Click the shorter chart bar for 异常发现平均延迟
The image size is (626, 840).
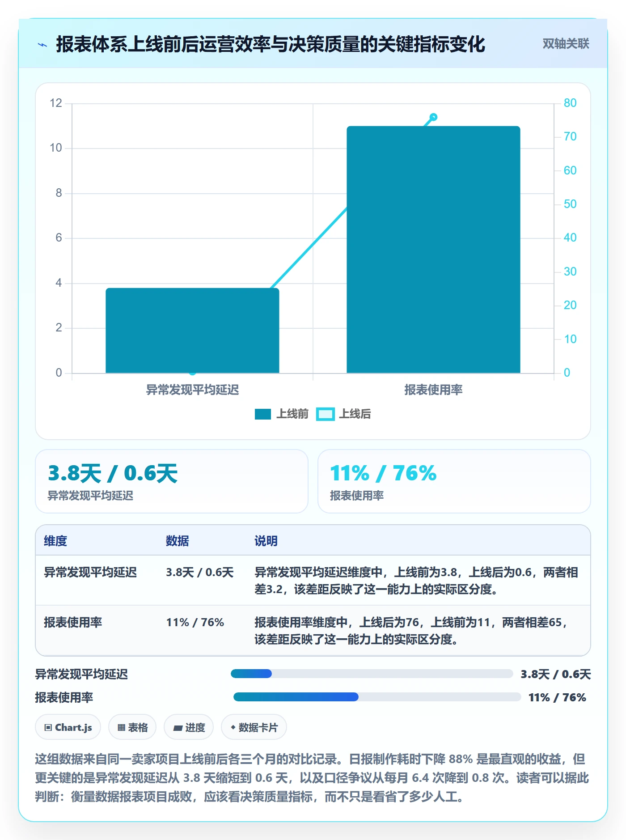[192, 331]
